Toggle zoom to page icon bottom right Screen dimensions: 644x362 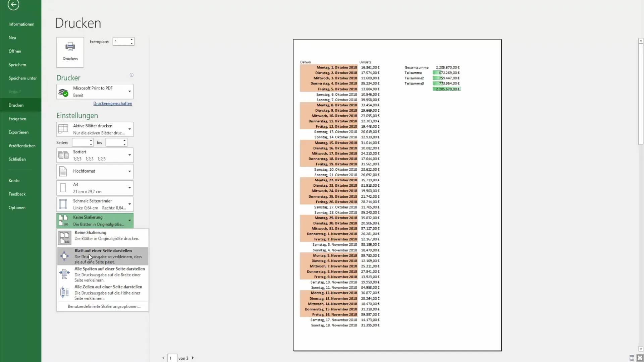(640, 358)
